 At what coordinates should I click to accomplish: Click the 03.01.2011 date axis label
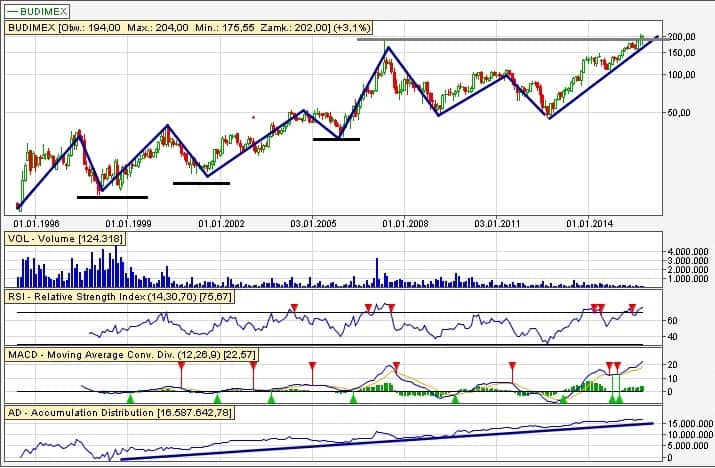(x=497, y=224)
